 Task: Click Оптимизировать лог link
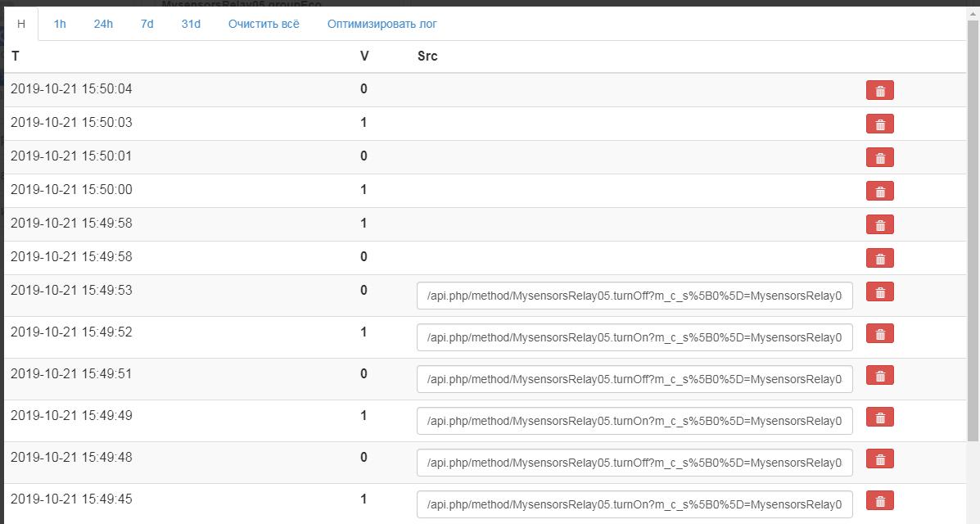point(382,24)
